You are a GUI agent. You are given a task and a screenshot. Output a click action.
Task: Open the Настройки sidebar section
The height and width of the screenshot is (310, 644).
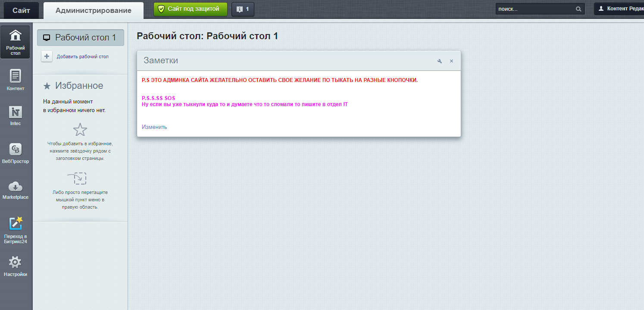(16, 266)
